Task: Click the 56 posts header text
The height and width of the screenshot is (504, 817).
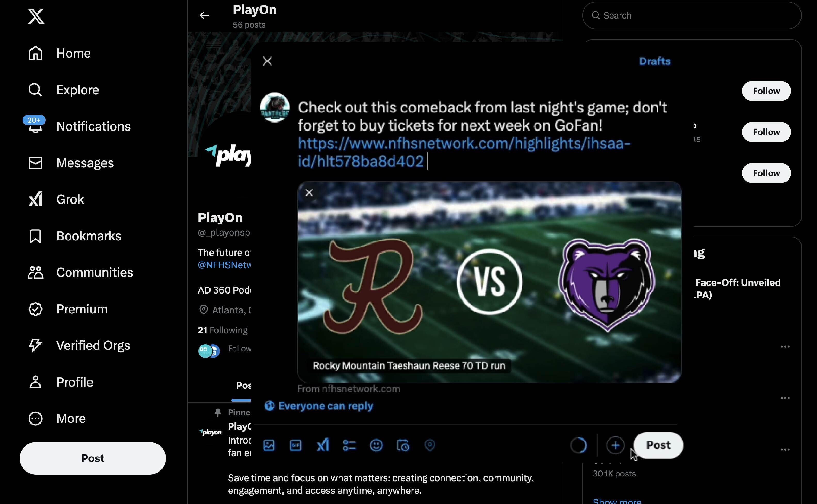Action: tap(249, 25)
